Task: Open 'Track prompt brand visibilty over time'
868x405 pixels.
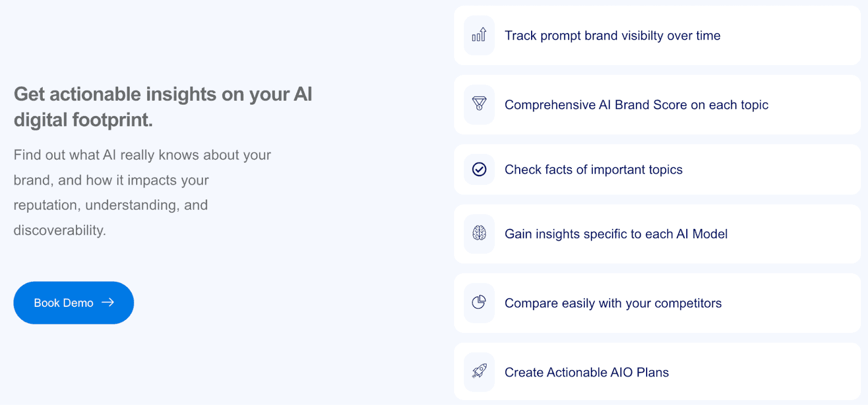Action: pyautogui.click(x=612, y=36)
